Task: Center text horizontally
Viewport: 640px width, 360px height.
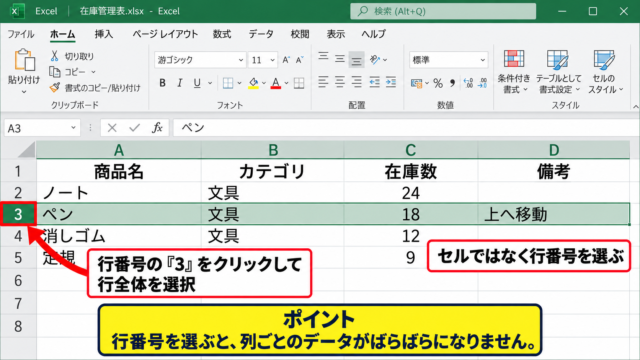Action: [340, 83]
